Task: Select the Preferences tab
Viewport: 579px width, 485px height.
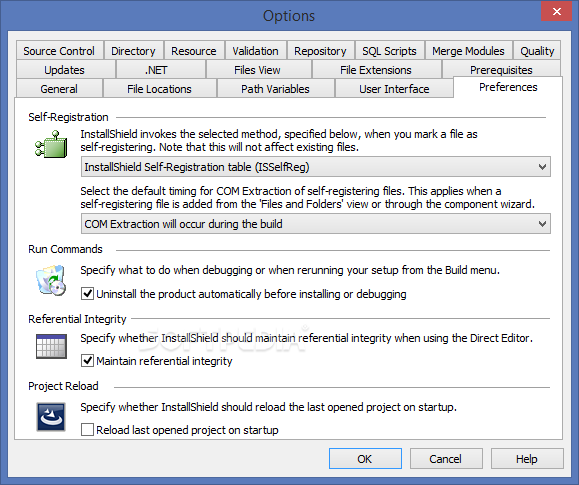Action: pyautogui.click(x=508, y=87)
